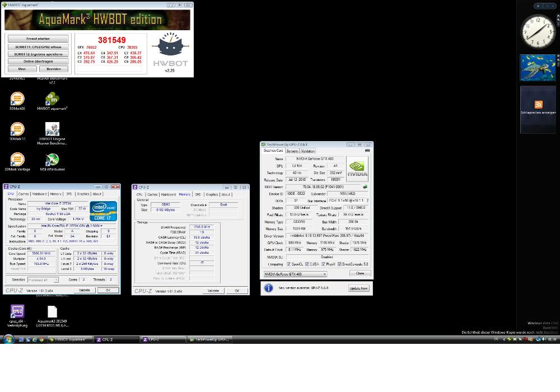Click the HWBOT mascot logo in AquaMark

(170, 46)
